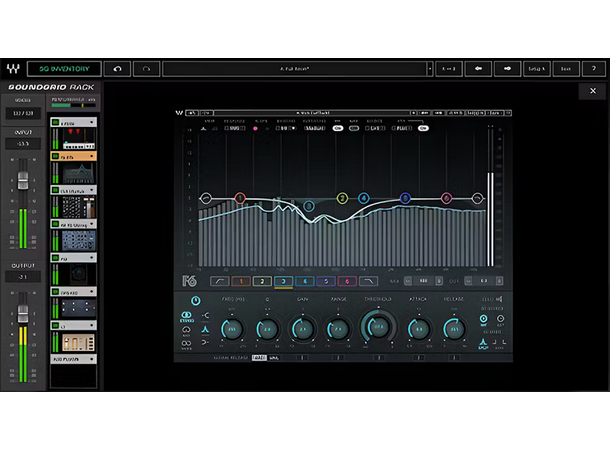Switch to band 2 tab (yellow)

coord(262,281)
